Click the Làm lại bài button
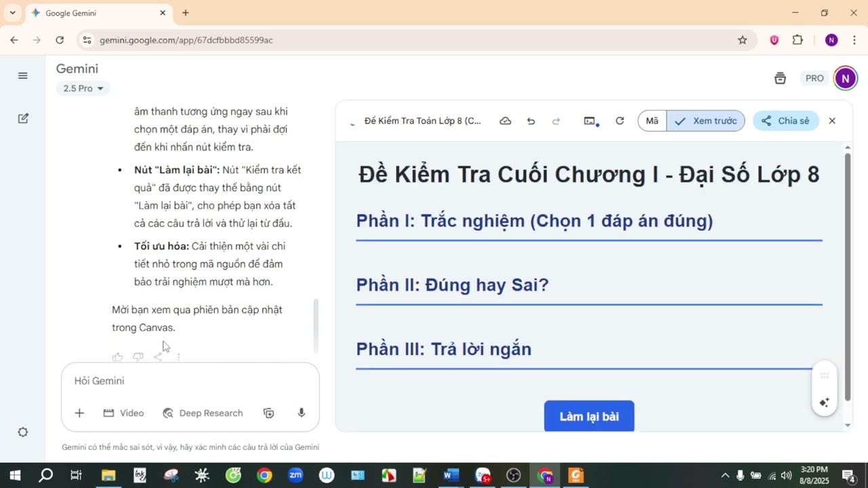868x488 pixels. [x=589, y=415]
